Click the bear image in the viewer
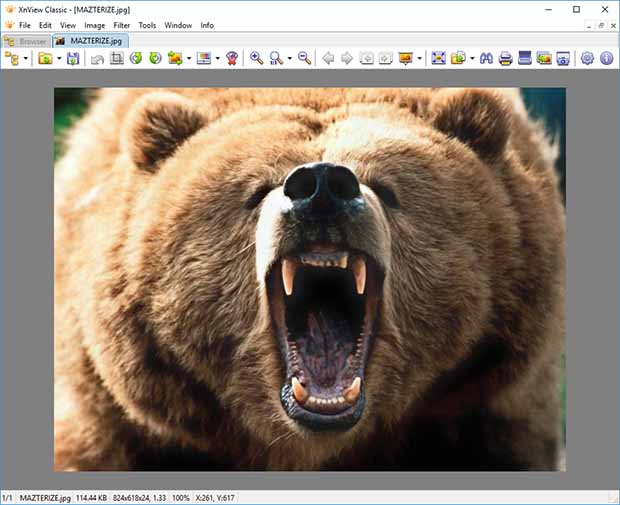The image size is (620, 505). (x=310, y=279)
